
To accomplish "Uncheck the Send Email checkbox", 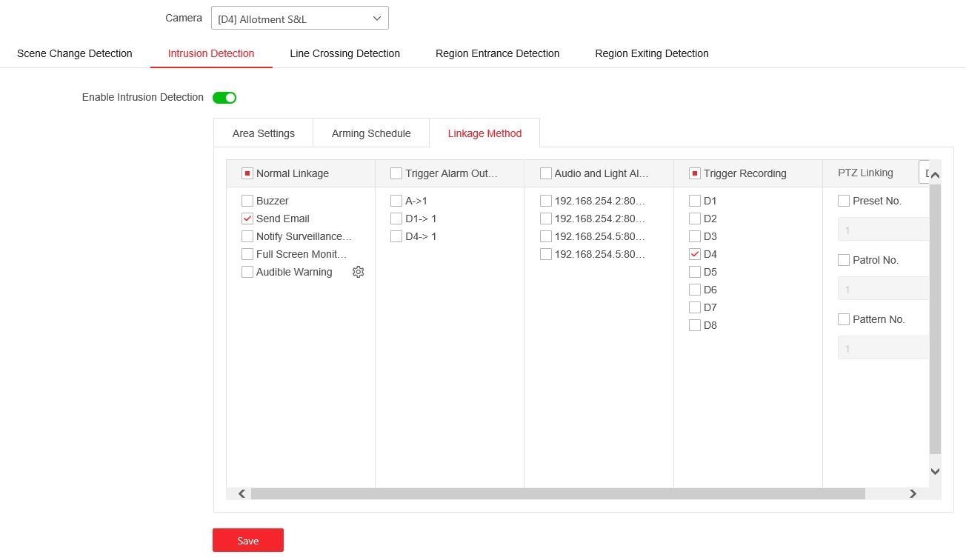I will tap(247, 219).
